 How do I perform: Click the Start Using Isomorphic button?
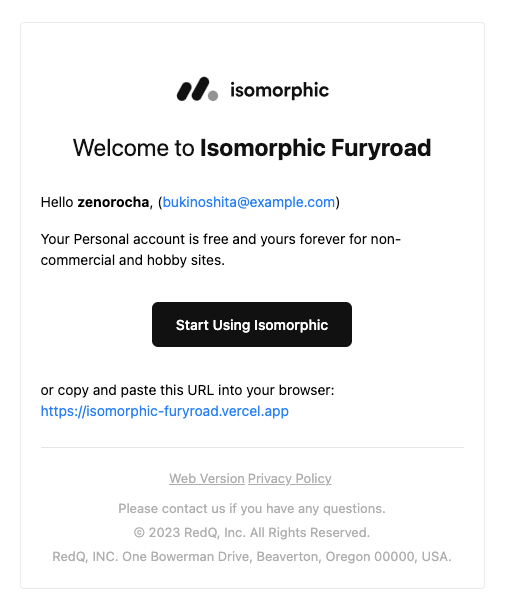point(252,324)
